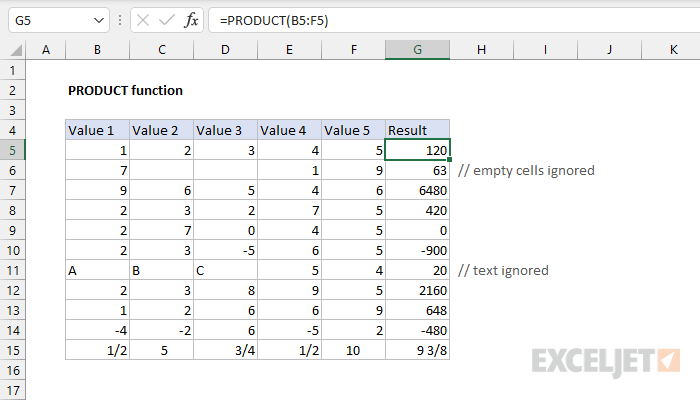Select the -5 cell in row 10
The width and height of the screenshot is (700, 400).
coord(225,250)
